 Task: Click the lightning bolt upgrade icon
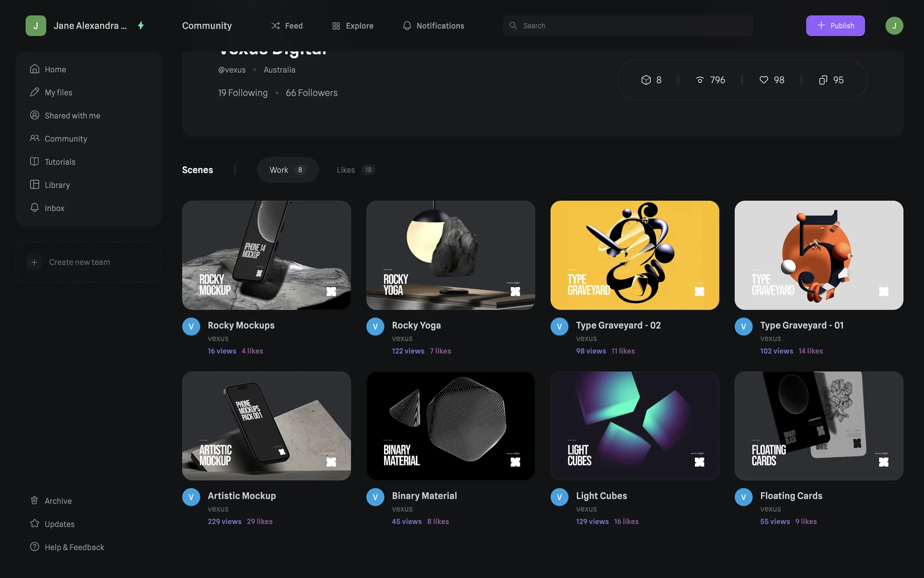coord(141,26)
